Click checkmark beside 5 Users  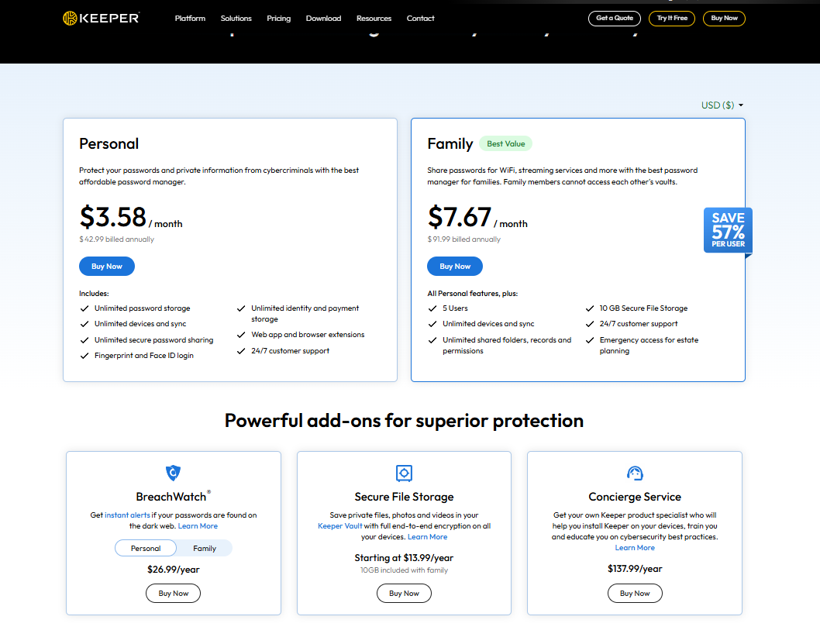[x=432, y=308]
